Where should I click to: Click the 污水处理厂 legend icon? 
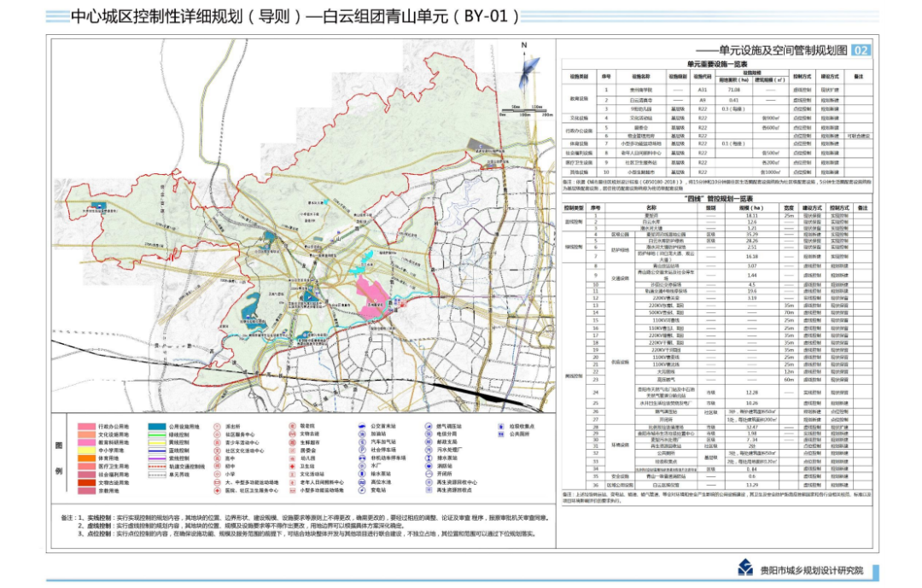[429, 450]
